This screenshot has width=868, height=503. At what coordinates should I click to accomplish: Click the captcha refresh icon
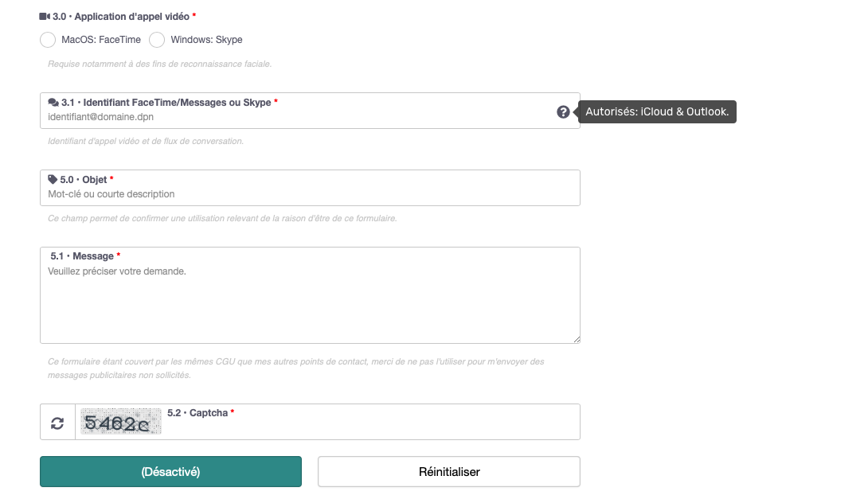pos(57,423)
